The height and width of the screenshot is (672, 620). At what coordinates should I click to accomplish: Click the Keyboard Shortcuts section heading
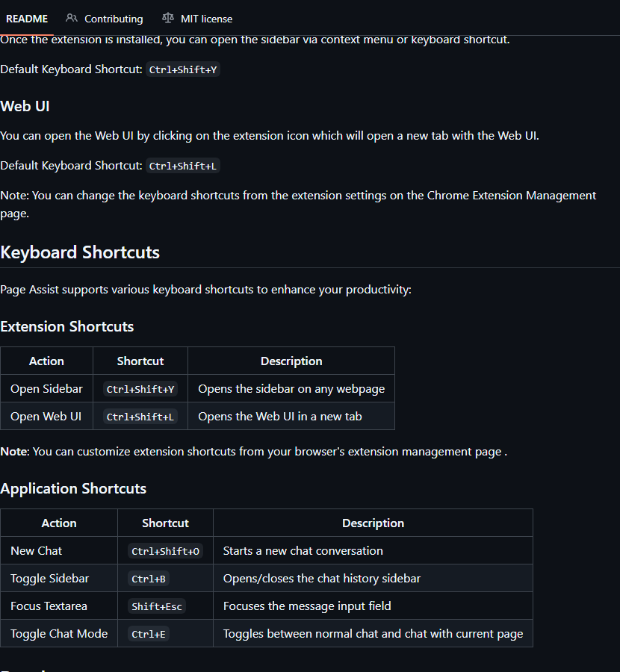[80, 252]
